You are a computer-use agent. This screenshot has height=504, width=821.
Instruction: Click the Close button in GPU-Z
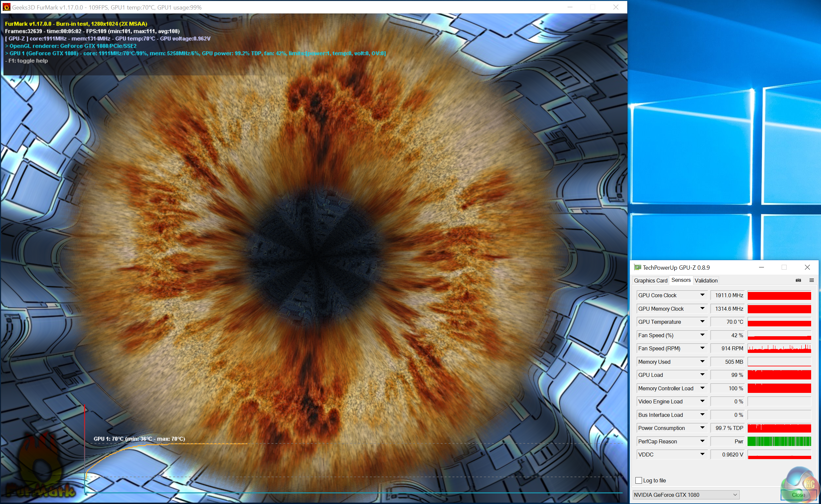tap(798, 495)
